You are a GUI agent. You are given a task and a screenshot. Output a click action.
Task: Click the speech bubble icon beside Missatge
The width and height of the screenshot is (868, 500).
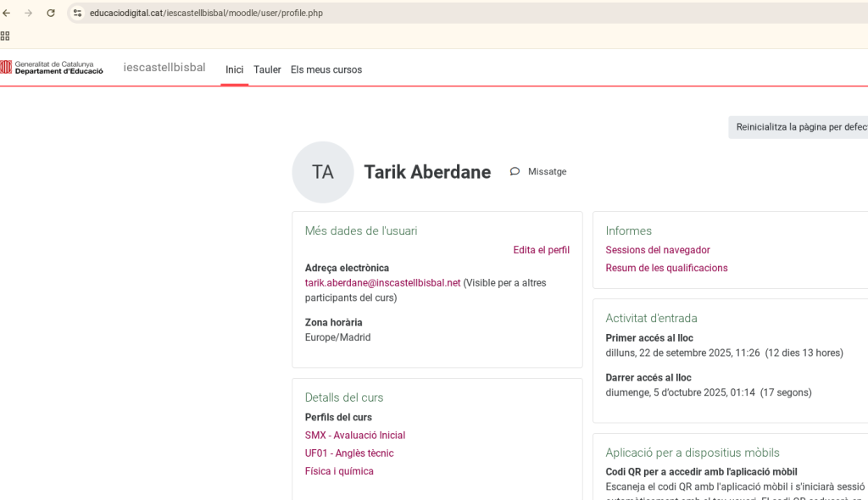(x=515, y=171)
